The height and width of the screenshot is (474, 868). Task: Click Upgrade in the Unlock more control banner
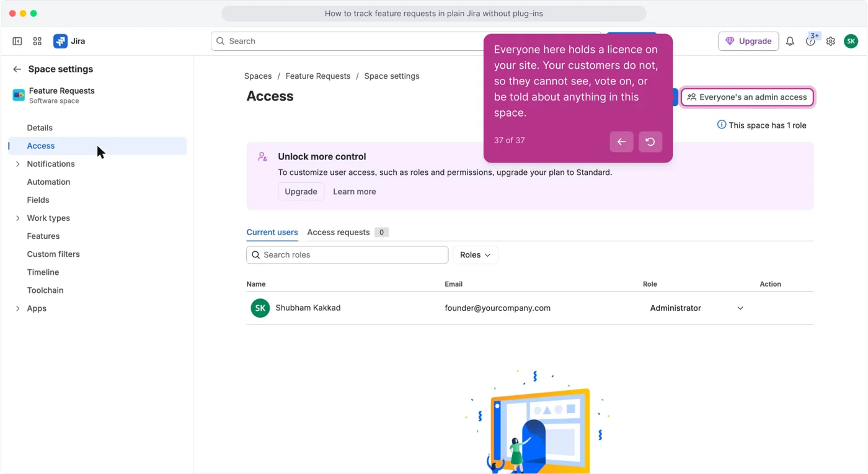point(301,192)
